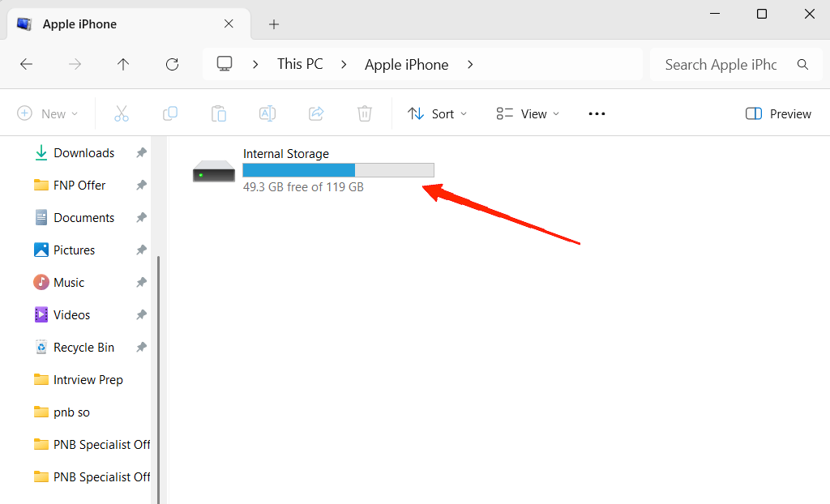
Task: Open the See more three-dots menu
Action: [597, 113]
